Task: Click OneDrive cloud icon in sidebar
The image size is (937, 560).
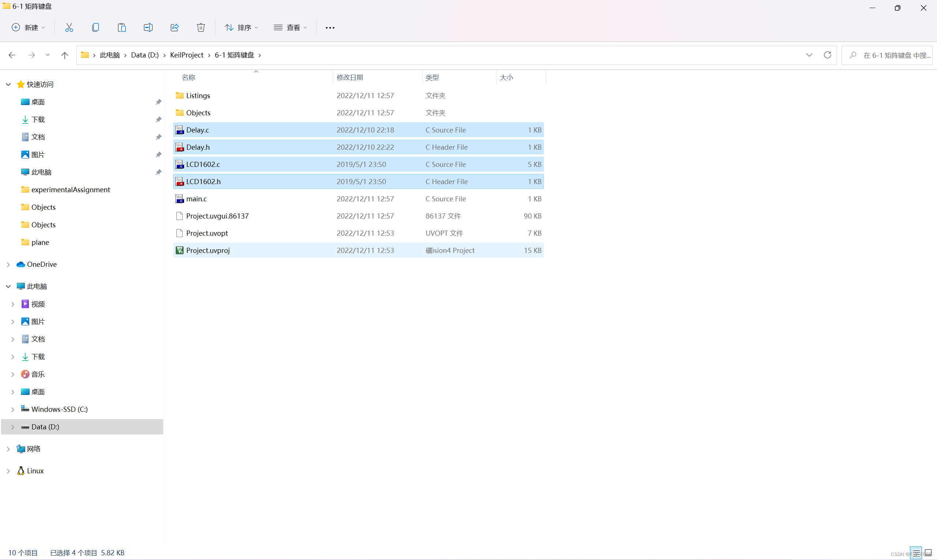Action: 21,264
